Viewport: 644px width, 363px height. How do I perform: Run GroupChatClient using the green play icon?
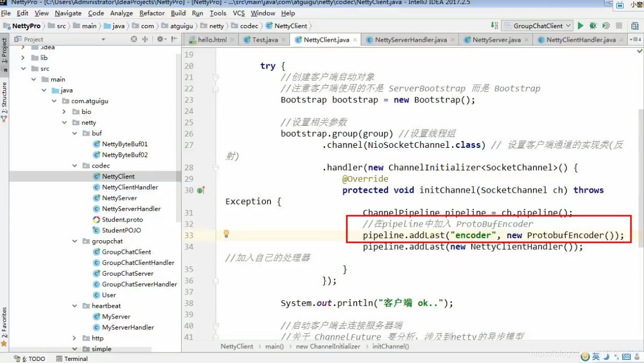click(x=581, y=25)
